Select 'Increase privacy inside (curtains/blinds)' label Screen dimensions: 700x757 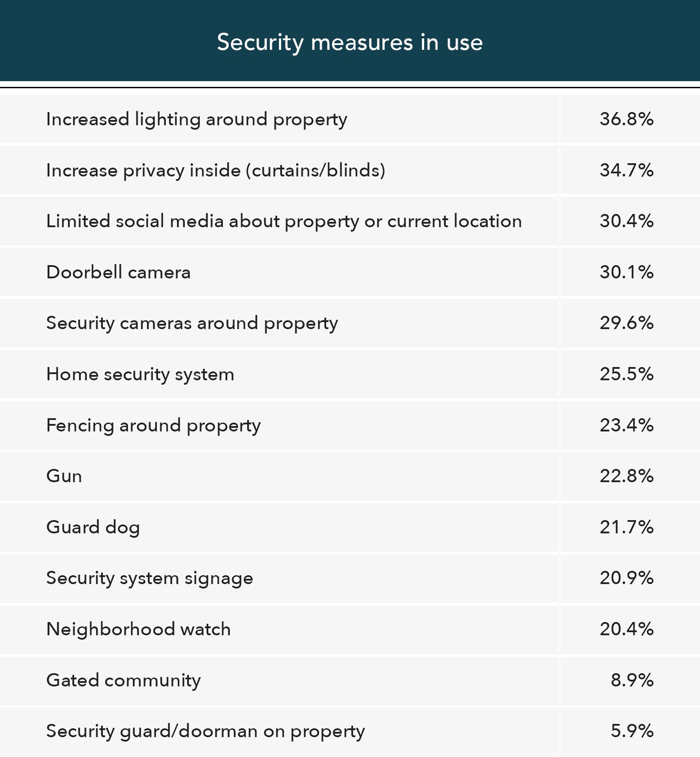coord(216,170)
